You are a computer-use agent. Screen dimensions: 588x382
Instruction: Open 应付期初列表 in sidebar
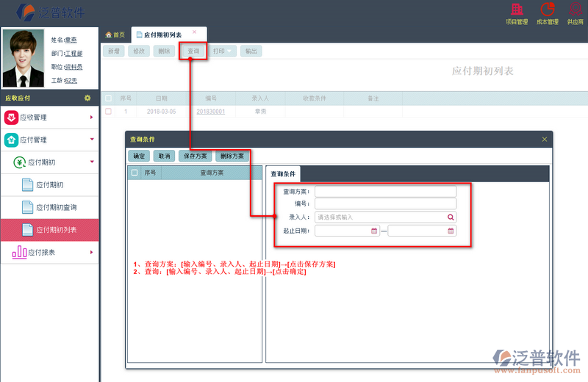pos(49,230)
